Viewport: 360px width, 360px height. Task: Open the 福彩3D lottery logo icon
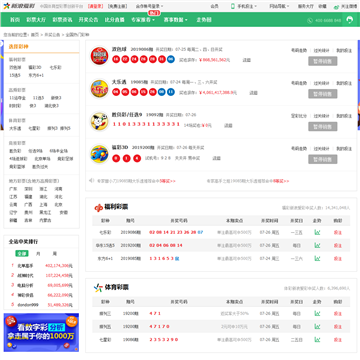click(x=99, y=154)
